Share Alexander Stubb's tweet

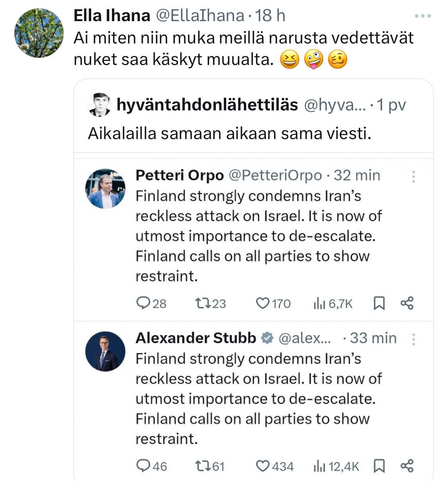(x=407, y=465)
